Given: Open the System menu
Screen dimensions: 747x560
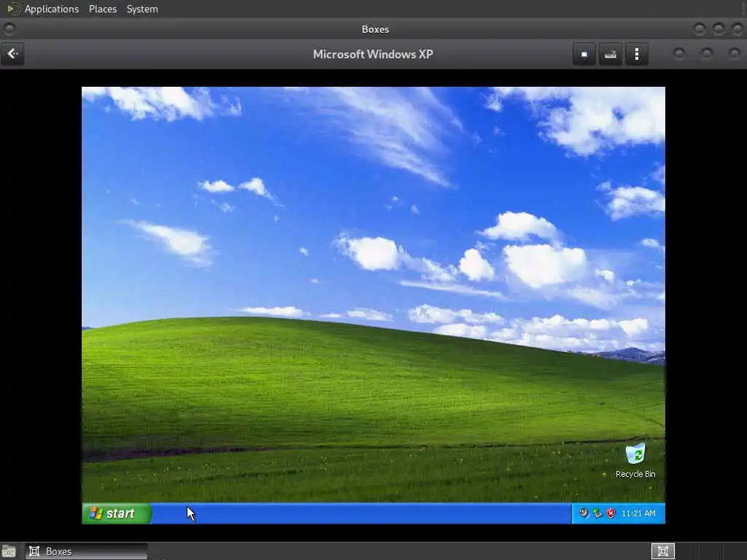Looking at the screenshot, I should click(x=142, y=9).
